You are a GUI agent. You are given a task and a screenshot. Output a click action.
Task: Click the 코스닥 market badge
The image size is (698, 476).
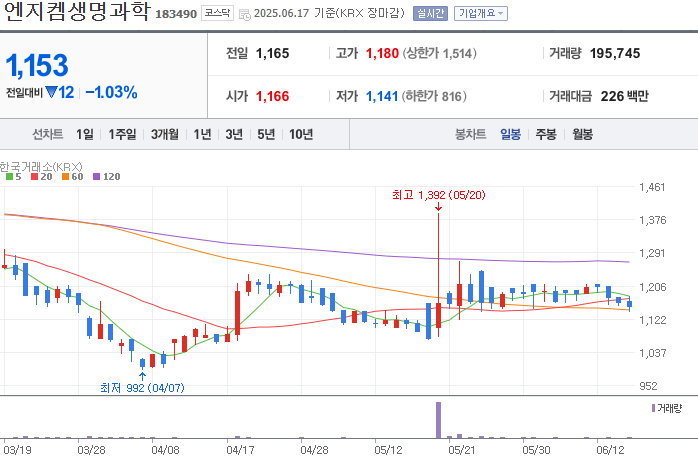pyautogui.click(x=217, y=13)
